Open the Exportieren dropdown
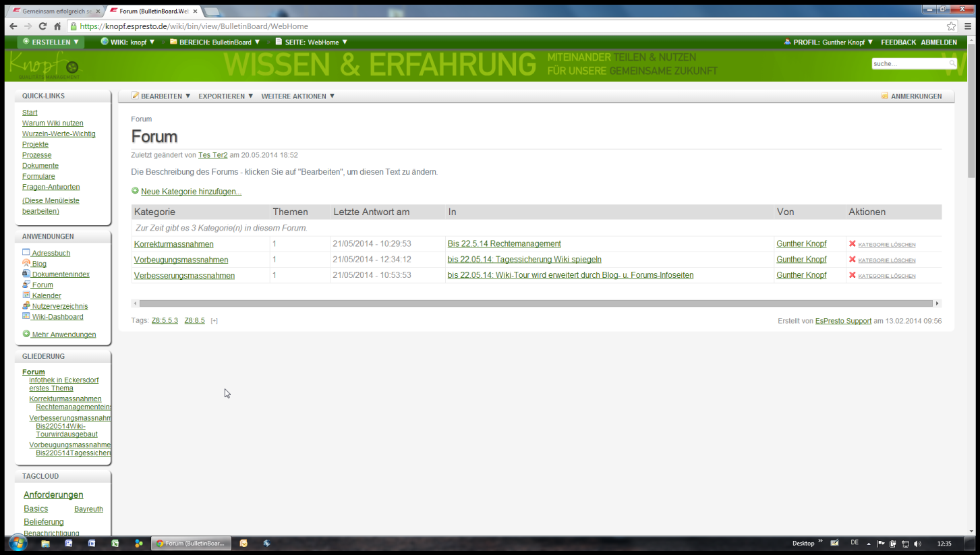 tap(225, 96)
